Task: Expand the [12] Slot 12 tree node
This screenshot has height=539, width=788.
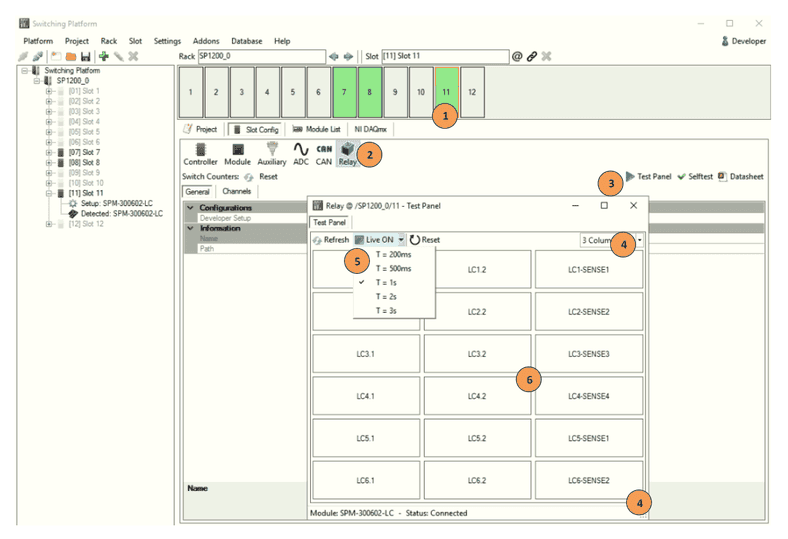Action: [49, 224]
